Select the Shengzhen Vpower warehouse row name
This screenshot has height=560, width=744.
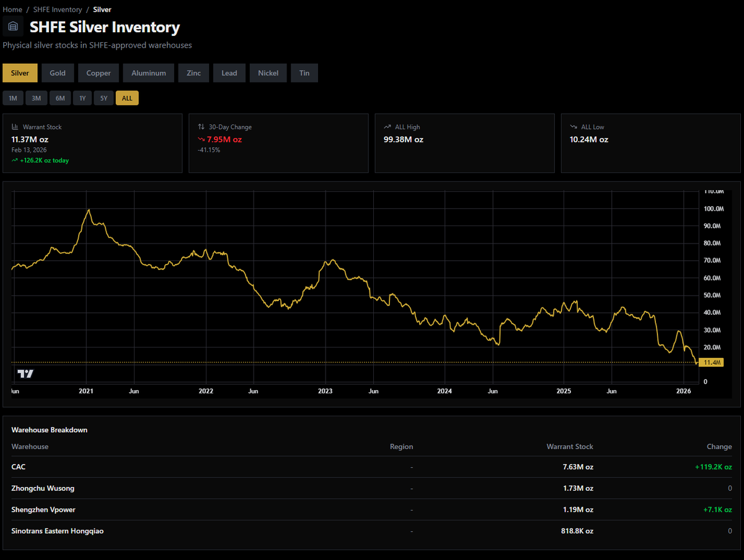43,510
